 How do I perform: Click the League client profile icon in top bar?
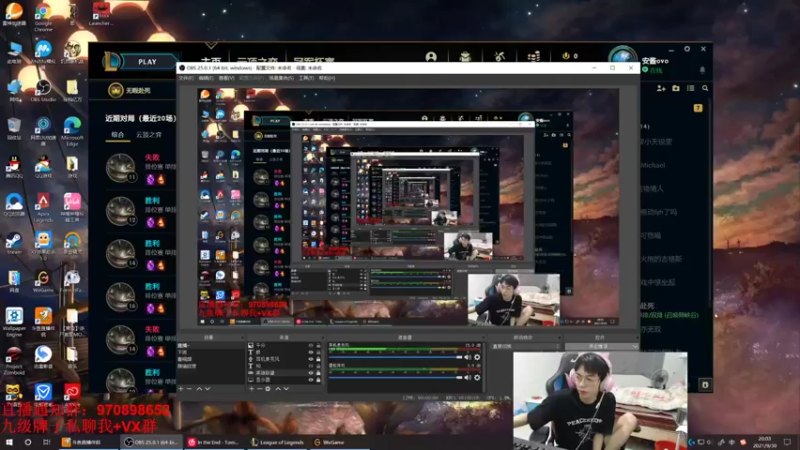431,57
